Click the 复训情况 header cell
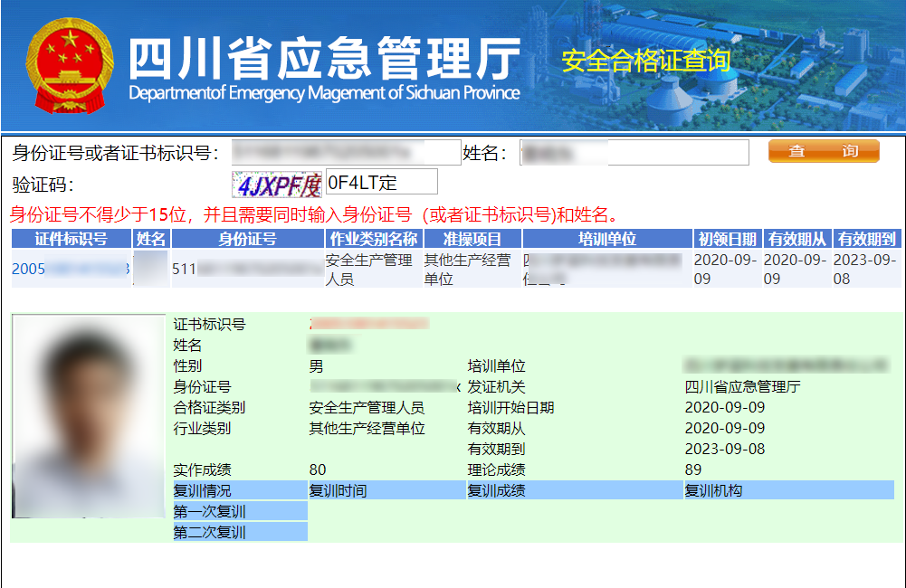The width and height of the screenshot is (906, 588). [x=241, y=490]
